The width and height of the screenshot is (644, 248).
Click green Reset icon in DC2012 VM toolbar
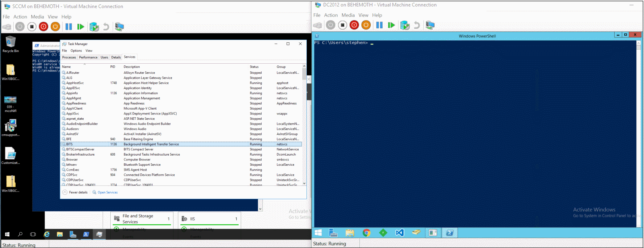pos(391,25)
